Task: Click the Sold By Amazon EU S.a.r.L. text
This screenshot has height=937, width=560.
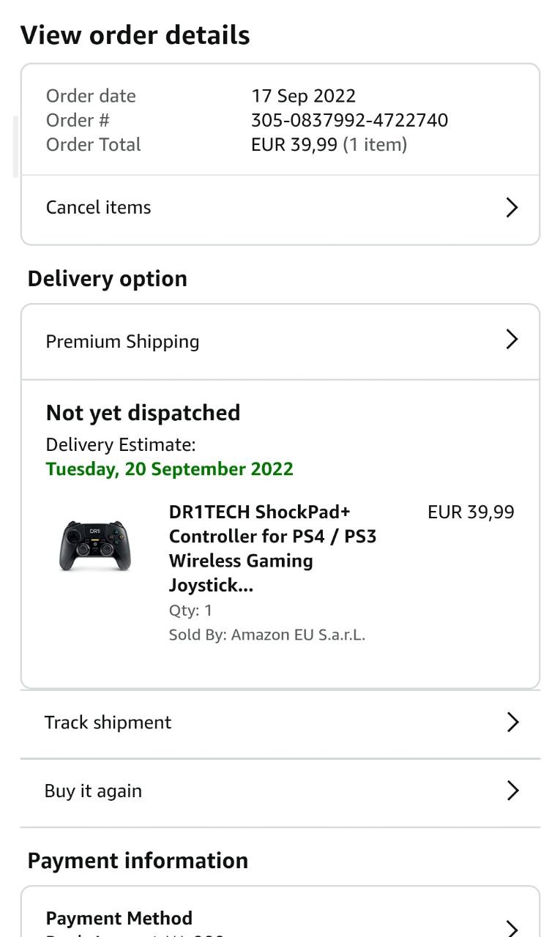Action: pyautogui.click(x=266, y=635)
